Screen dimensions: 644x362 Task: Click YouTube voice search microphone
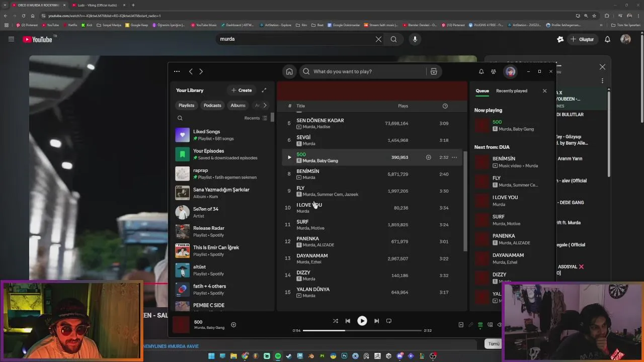click(x=415, y=39)
